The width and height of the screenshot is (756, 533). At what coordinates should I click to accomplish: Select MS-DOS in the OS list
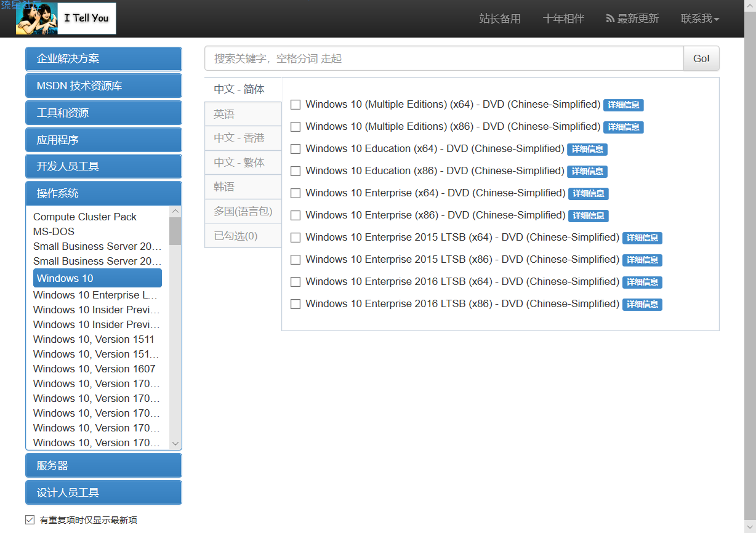(54, 231)
